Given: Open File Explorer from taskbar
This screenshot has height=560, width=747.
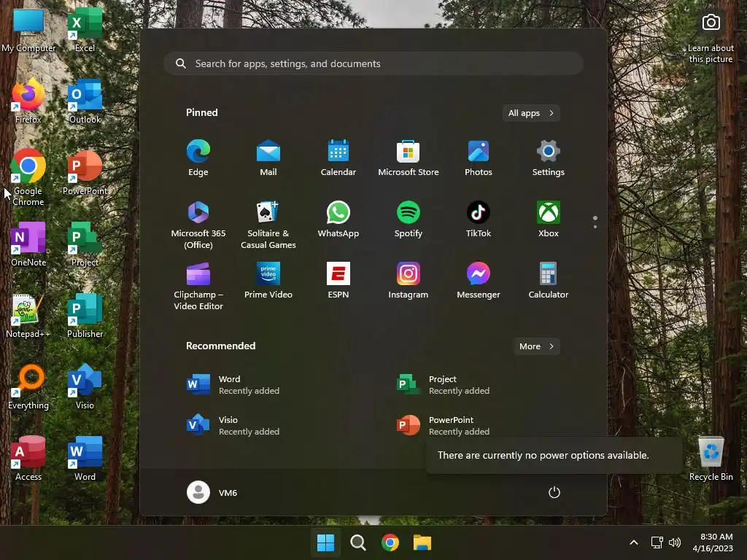Looking at the screenshot, I should click(x=422, y=542).
